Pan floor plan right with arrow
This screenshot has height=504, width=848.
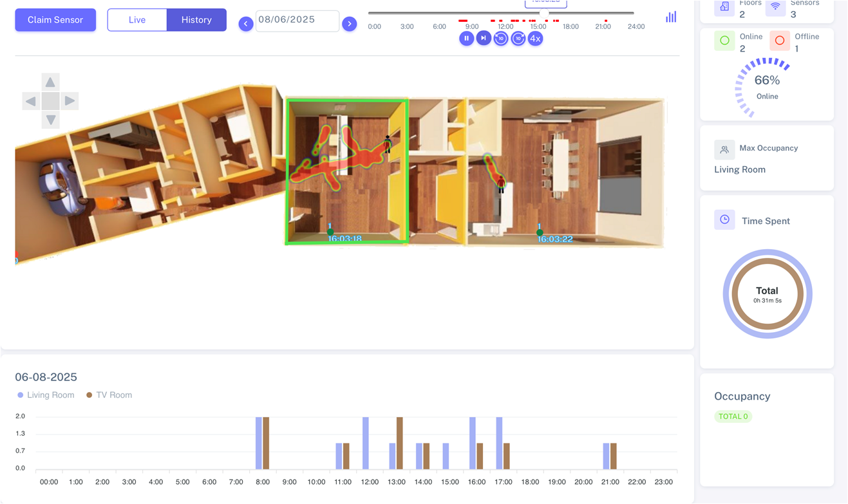pos(70,101)
